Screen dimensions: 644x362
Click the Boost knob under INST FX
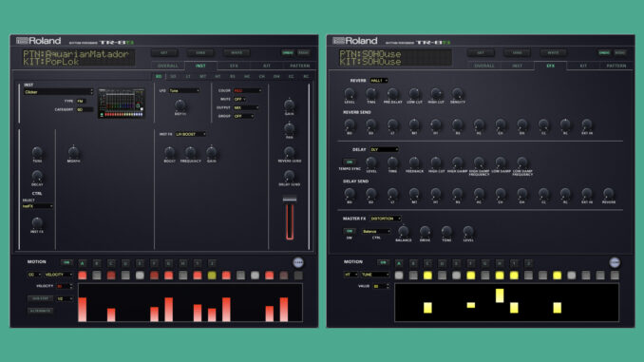click(x=169, y=152)
